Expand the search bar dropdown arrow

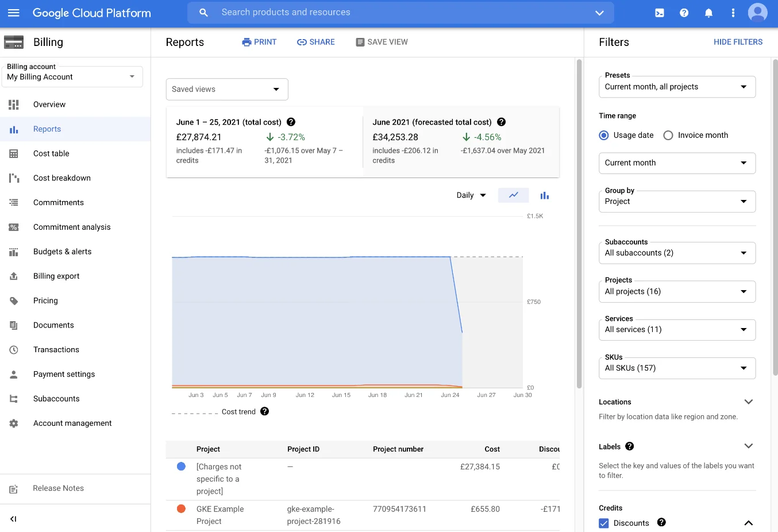[599, 13]
